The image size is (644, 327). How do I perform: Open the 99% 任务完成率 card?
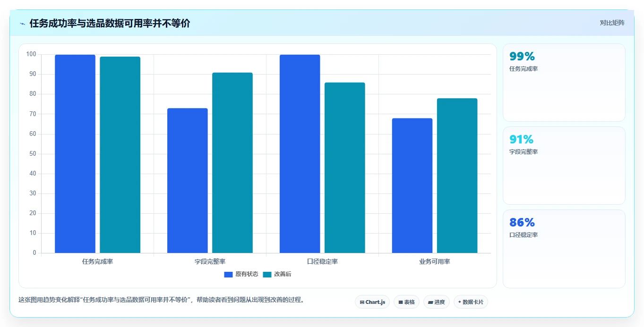[564, 83]
